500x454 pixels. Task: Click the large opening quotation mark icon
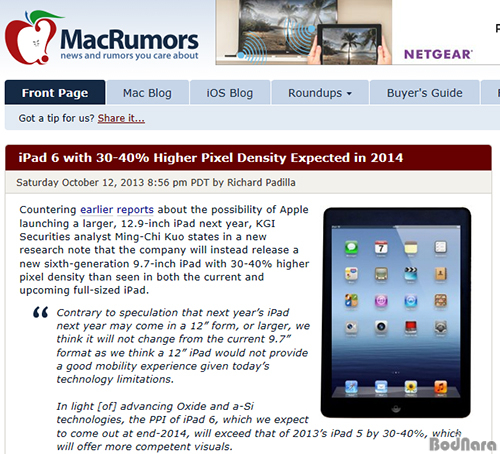[x=41, y=313]
